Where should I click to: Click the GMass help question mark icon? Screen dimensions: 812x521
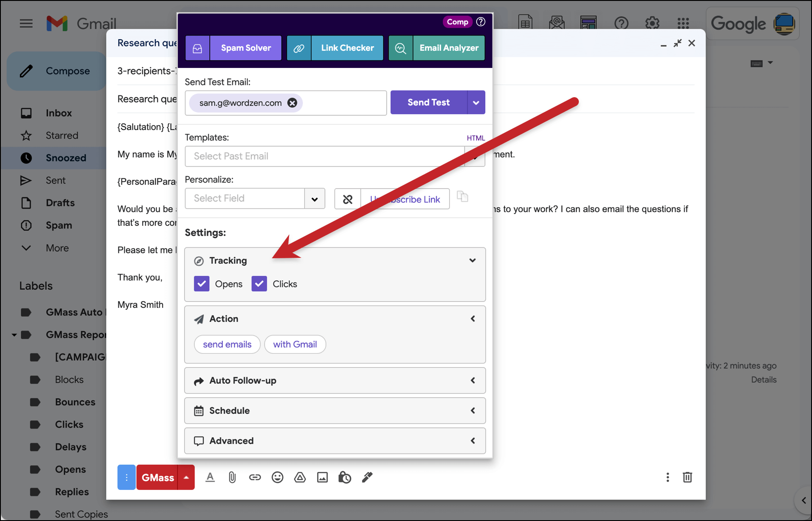[x=481, y=22]
